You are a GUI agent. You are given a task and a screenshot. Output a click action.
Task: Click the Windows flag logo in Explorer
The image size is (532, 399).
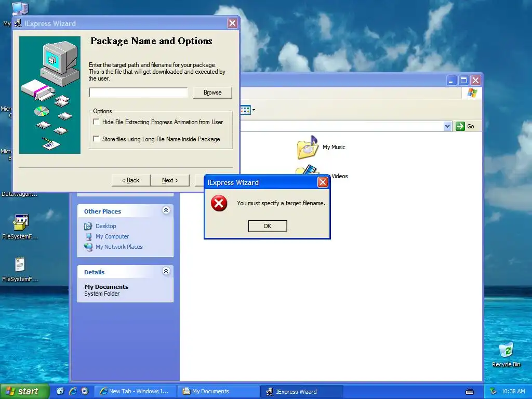[472, 93]
